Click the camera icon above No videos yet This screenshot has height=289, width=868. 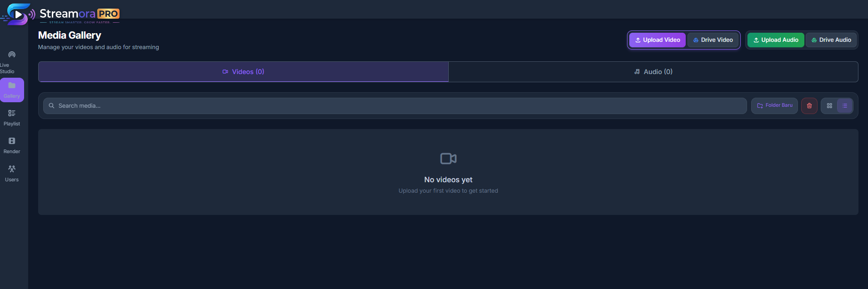coord(448,159)
